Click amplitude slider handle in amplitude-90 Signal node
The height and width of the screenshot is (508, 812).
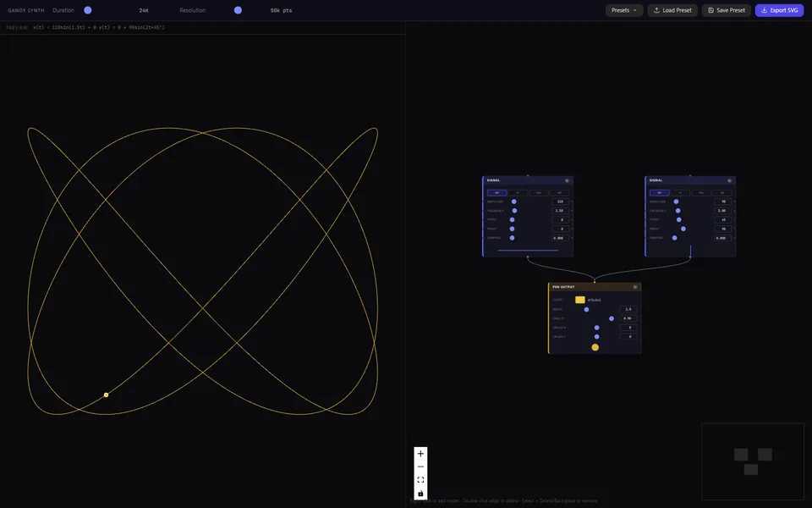(x=677, y=202)
